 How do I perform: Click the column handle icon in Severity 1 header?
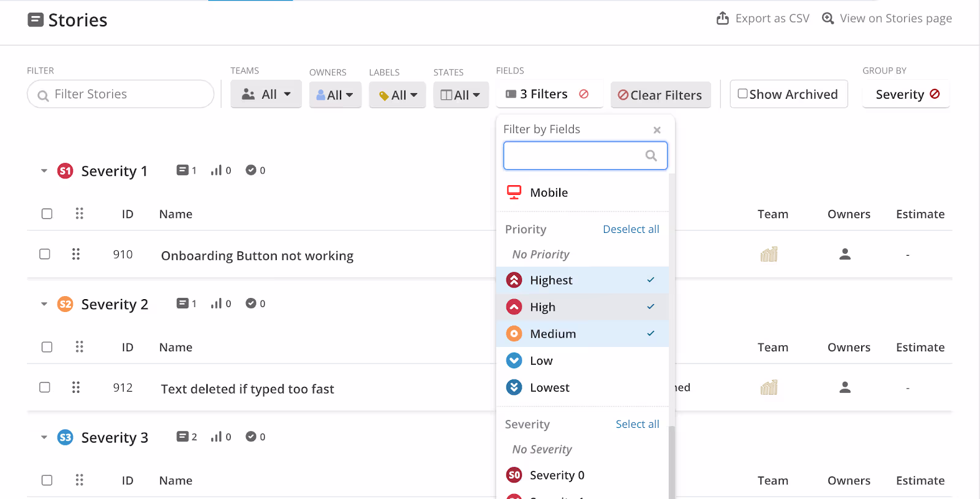tap(80, 214)
